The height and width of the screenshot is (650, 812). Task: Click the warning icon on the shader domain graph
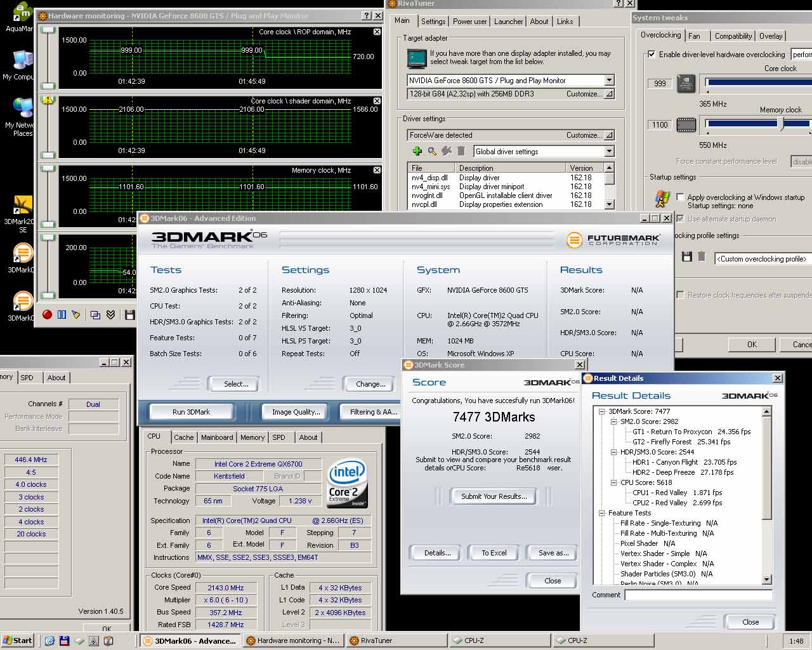(48, 100)
